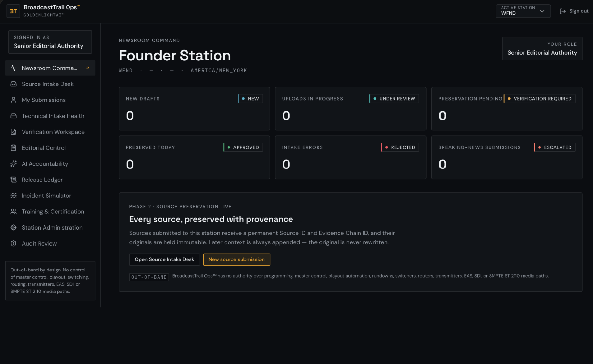The width and height of the screenshot is (593, 364).
Task: Click the ESCALATED status badge
Action: [555, 147]
